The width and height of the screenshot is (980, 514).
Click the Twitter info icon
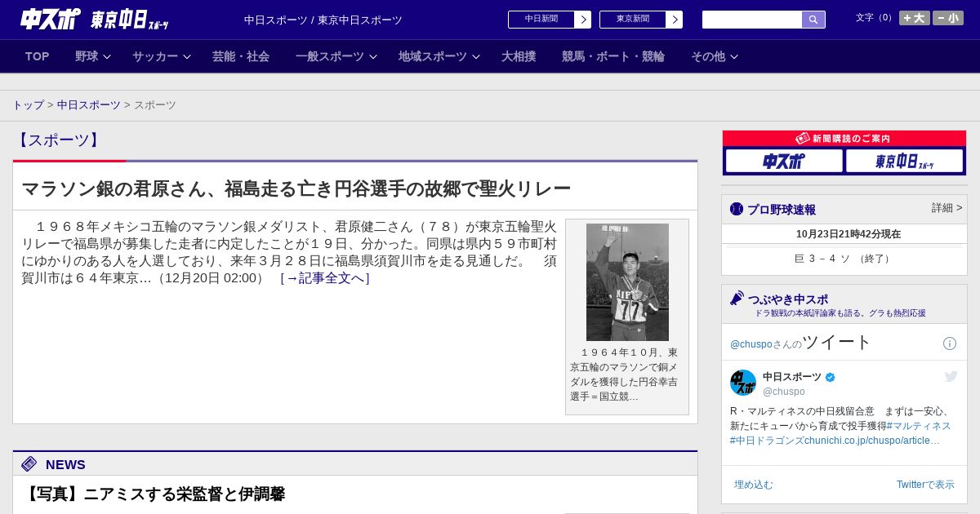(x=950, y=343)
